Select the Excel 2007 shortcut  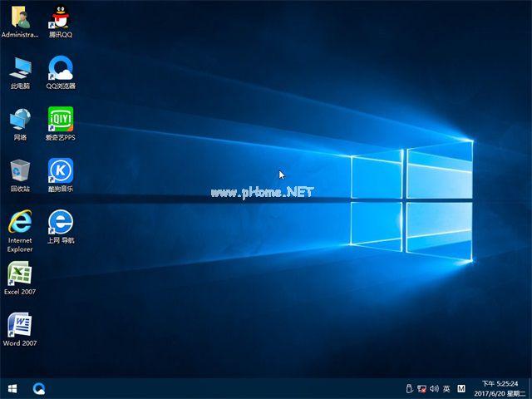point(20,278)
